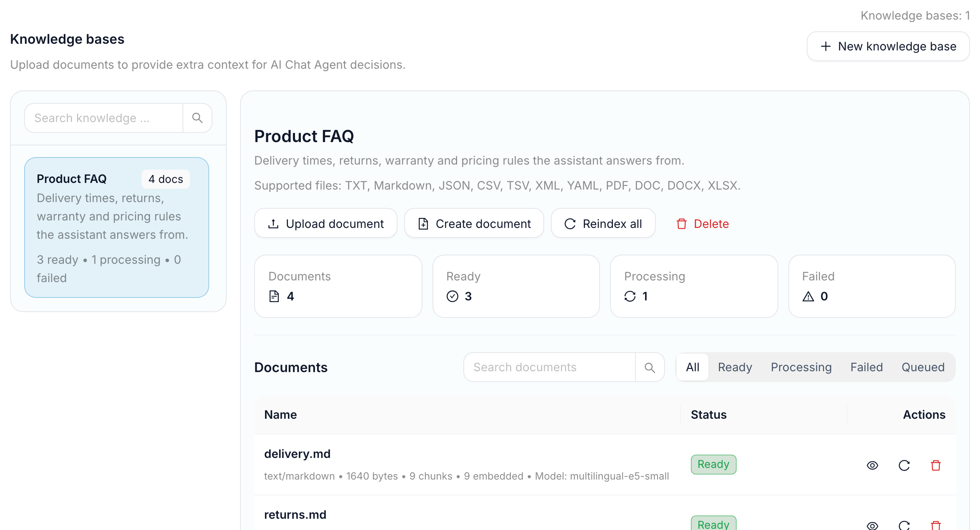Filter documents by Failed status
Viewport: 980px width, 530px height.
click(x=867, y=367)
